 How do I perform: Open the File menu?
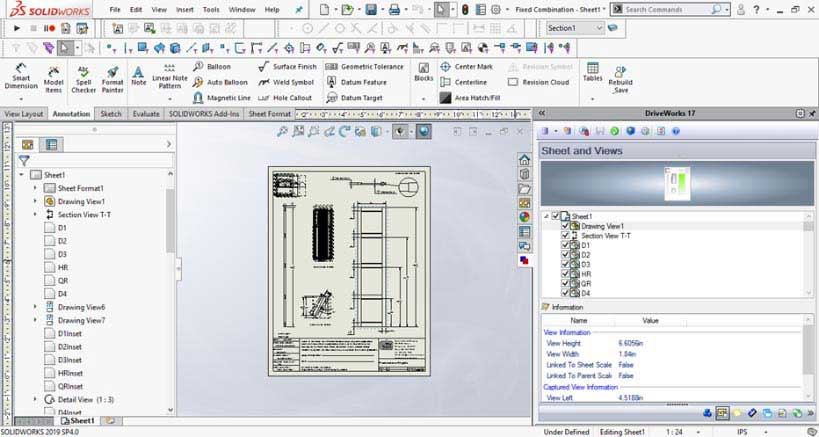115,9
